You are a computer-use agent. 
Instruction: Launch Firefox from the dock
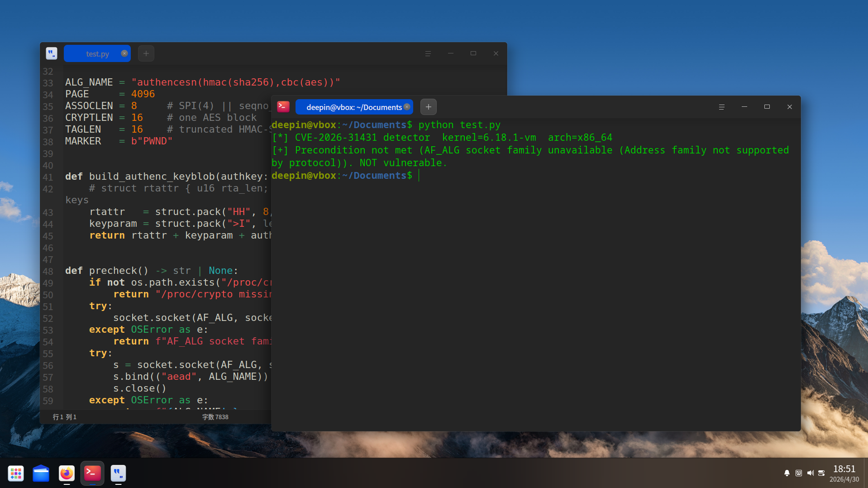67,474
